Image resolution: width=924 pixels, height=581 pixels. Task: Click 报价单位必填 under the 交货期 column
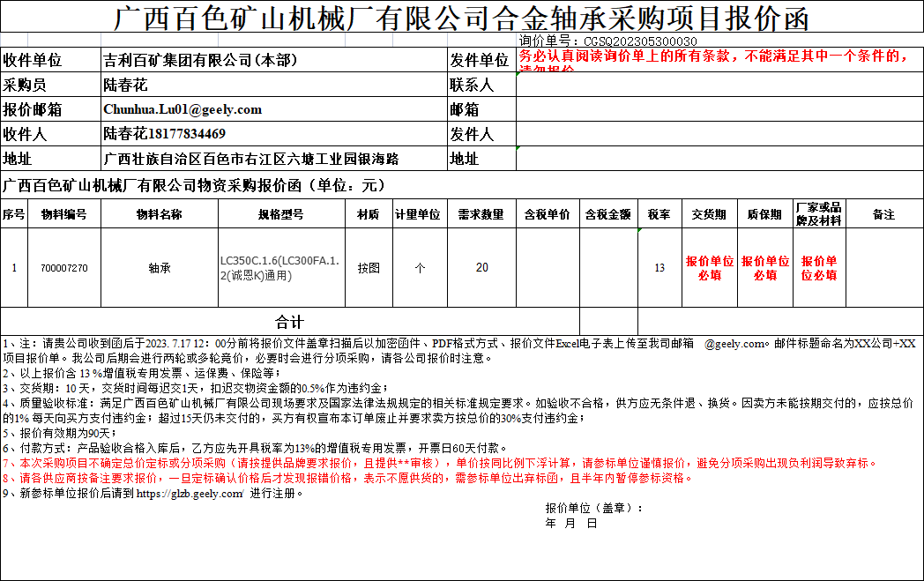point(710,268)
